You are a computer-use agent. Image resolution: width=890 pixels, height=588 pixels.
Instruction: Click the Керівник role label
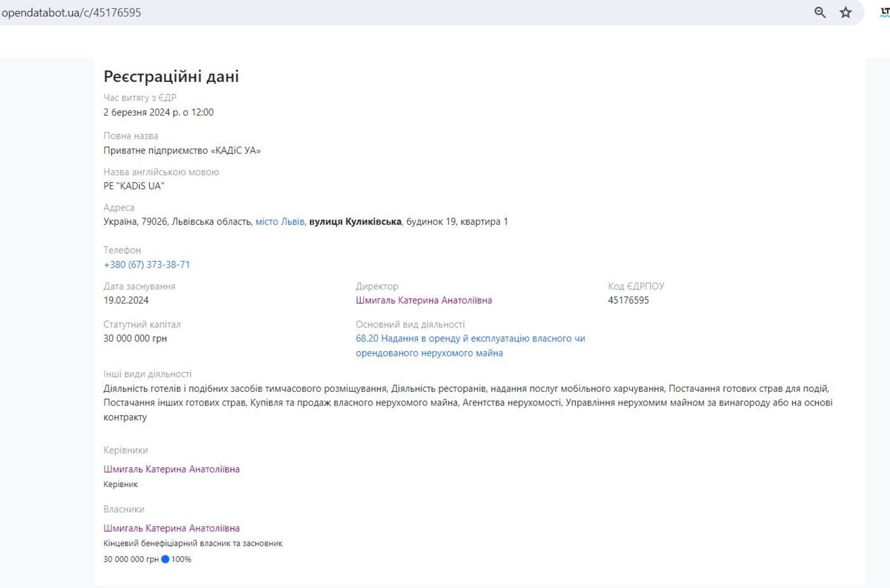click(x=120, y=484)
